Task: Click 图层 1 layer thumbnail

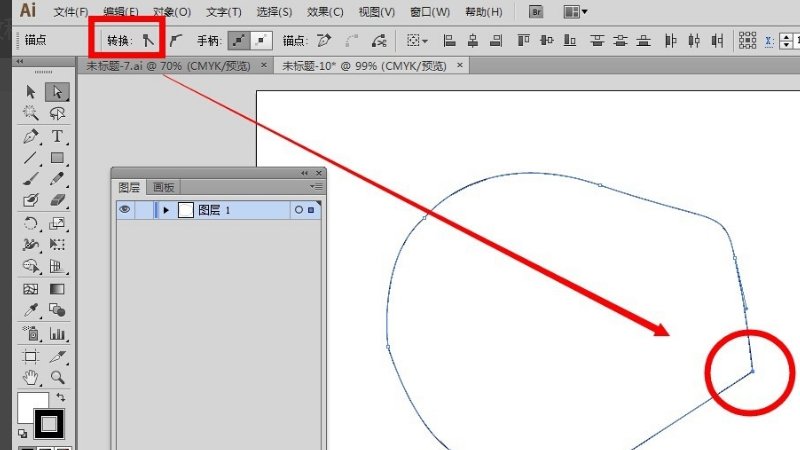Action: (x=186, y=210)
